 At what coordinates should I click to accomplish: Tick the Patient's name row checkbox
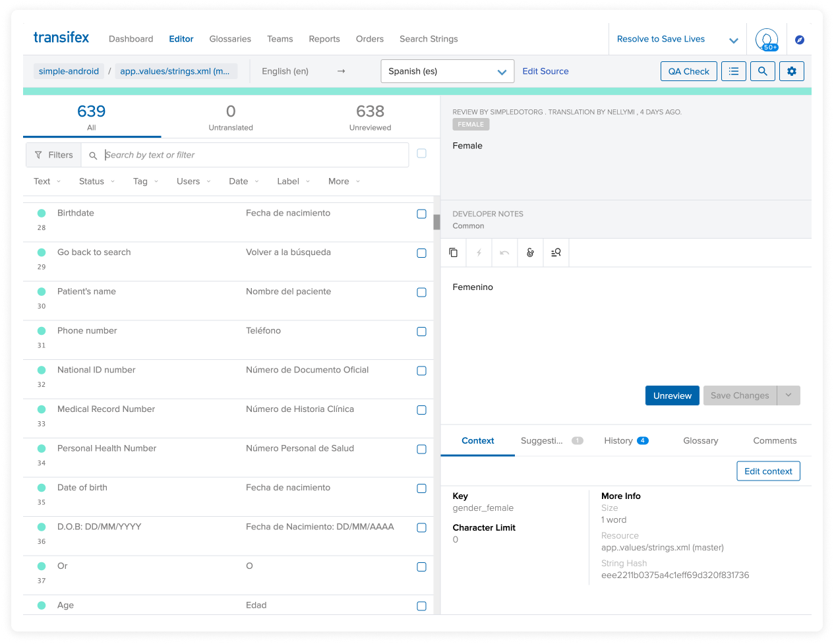click(422, 293)
